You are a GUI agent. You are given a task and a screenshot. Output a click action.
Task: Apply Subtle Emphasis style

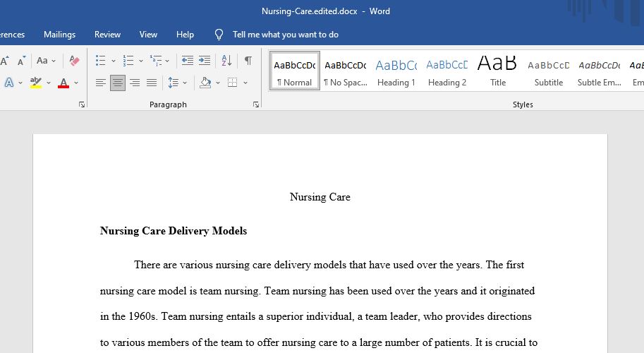(600, 71)
